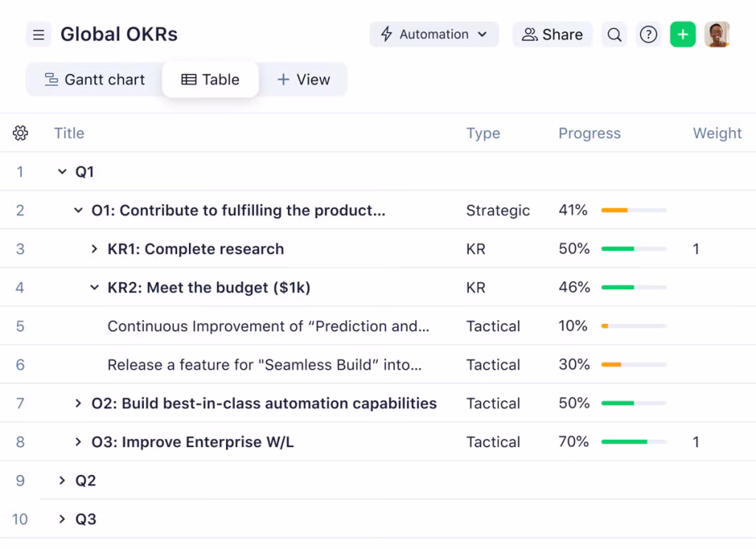Expand KR1: Complete research

[94, 249]
